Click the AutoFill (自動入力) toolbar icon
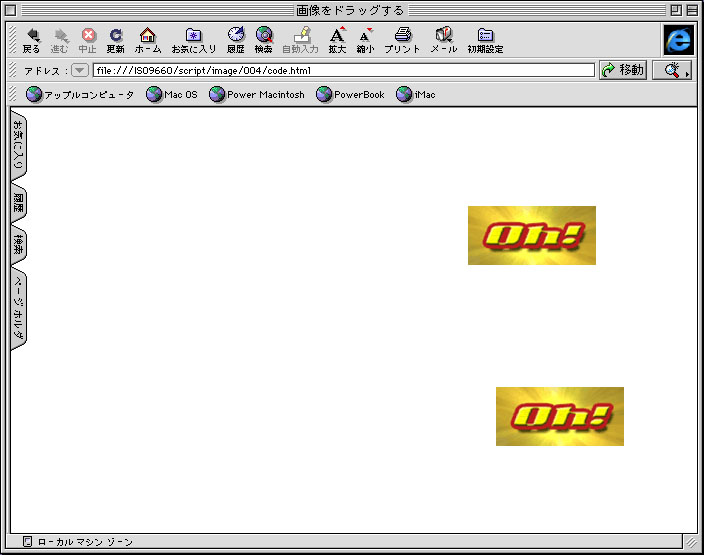This screenshot has width=704, height=555. click(300, 40)
